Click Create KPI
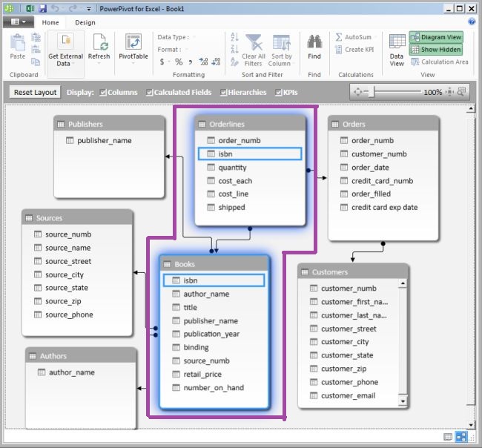Viewport: 482px width, 448px height. [x=354, y=50]
